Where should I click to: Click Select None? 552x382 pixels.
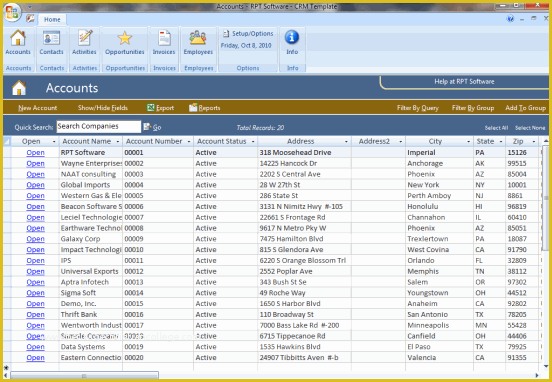[530, 128]
